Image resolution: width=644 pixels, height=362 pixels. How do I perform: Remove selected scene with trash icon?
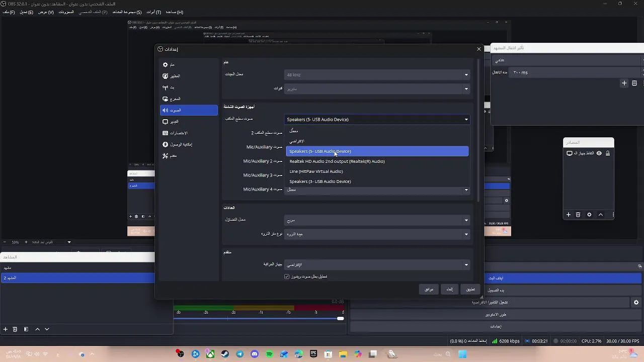pyautogui.click(x=15, y=329)
